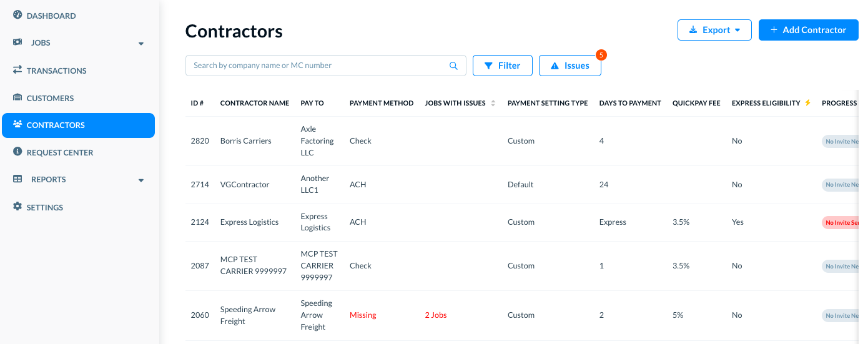Click the Customers building icon
Screen dimensions: 868x344
click(17, 97)
